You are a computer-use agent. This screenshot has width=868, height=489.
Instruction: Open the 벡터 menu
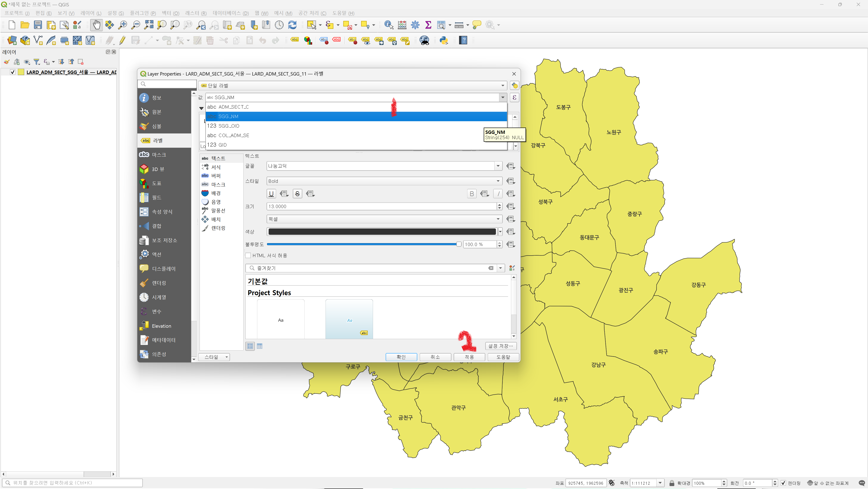pyautogui.click(x=170, y=13)
